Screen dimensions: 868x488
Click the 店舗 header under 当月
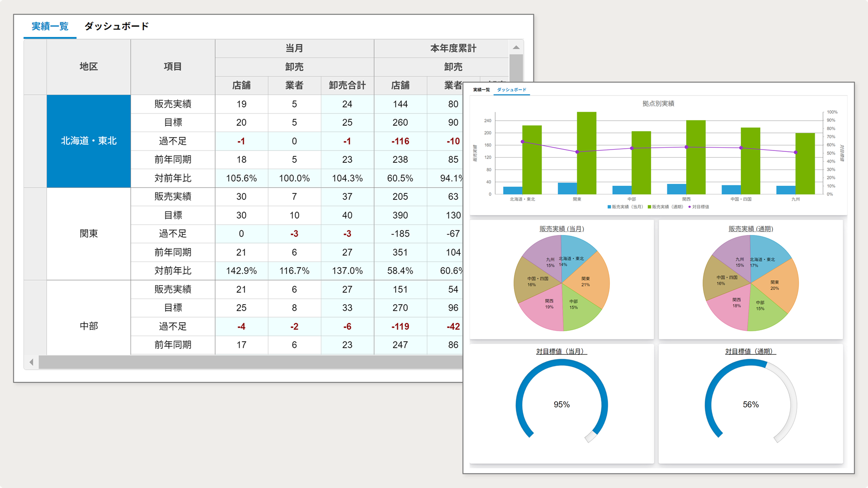pos(241,85)
